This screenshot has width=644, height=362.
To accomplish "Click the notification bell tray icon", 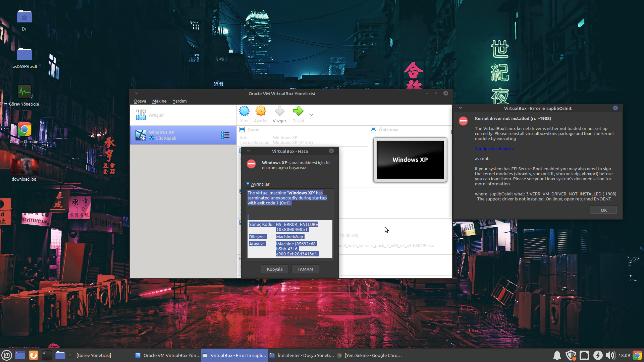I will pos(557,355).
